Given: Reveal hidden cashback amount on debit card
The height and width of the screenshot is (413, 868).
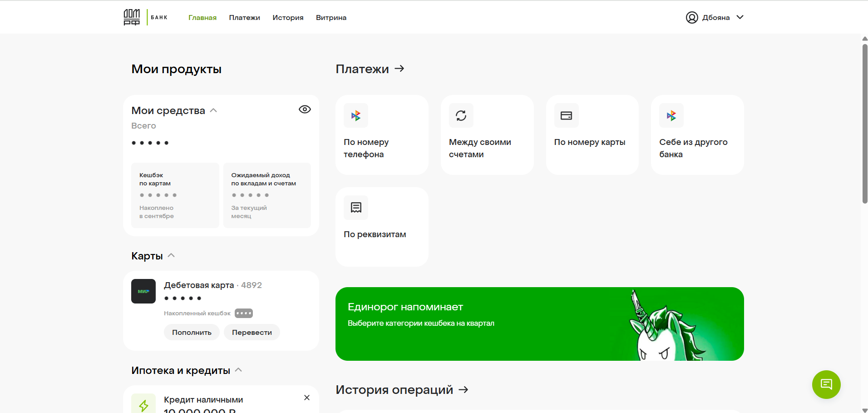Looking at the screenshot, I should point(244,313).
